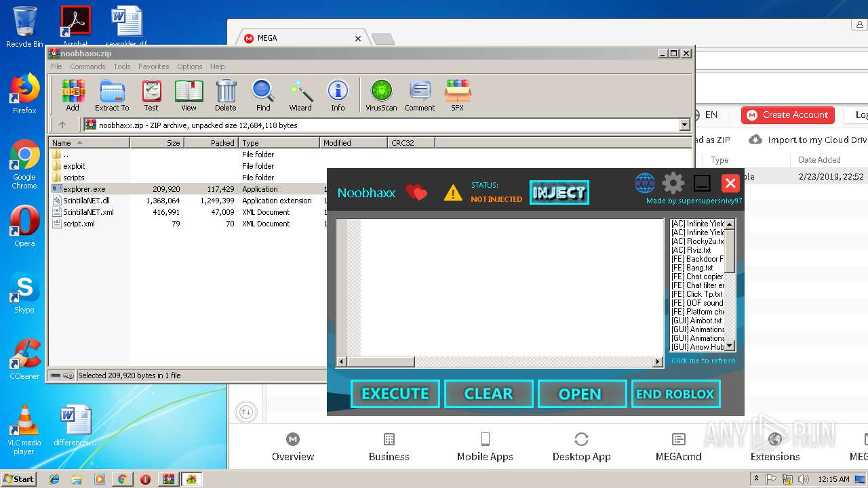Open Firefox from the desktop
The height and width of the screenshot is (488, 868).
point(24,94)
